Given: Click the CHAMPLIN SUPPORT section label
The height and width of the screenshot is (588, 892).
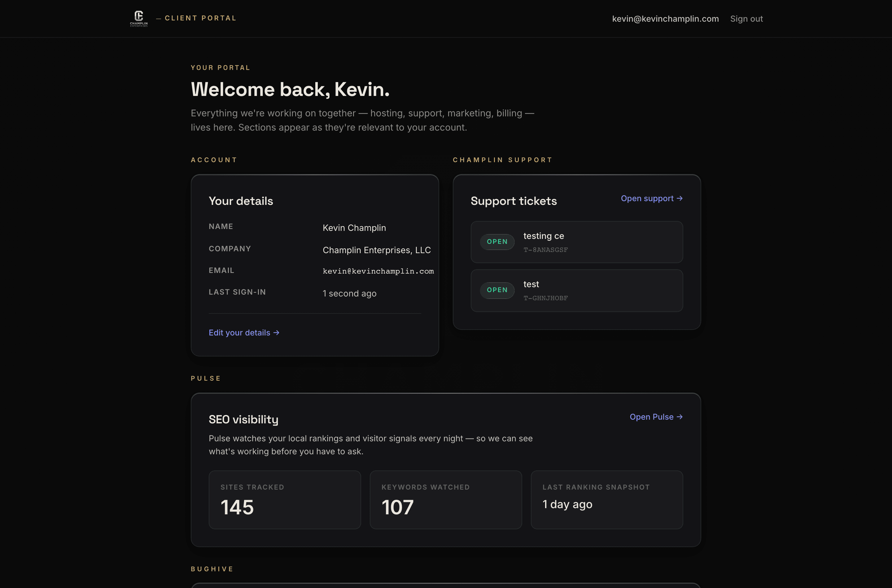Looking at the screenshot, I should point(502,160).
